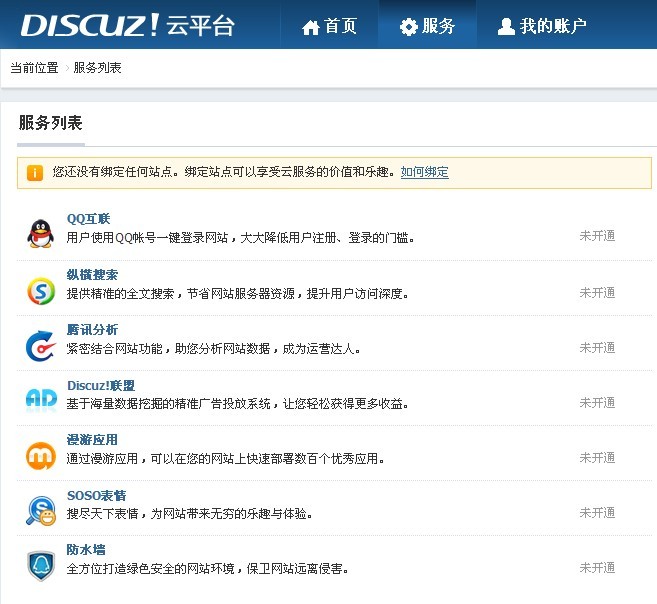Click the 腾讯分析 icon

coord(41,346)
